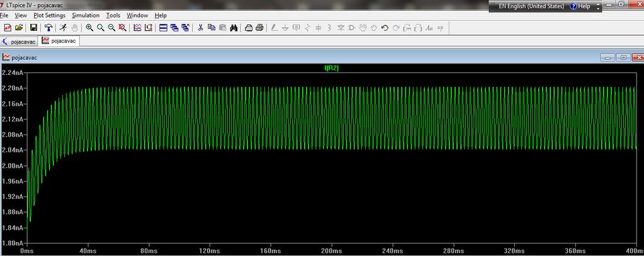
Task: Click the Cascade windows toolbar icon
Action: [174, 28]
